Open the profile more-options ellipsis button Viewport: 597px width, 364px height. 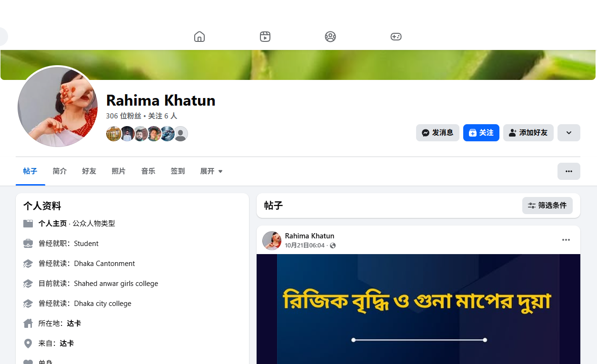click(569, 171)
